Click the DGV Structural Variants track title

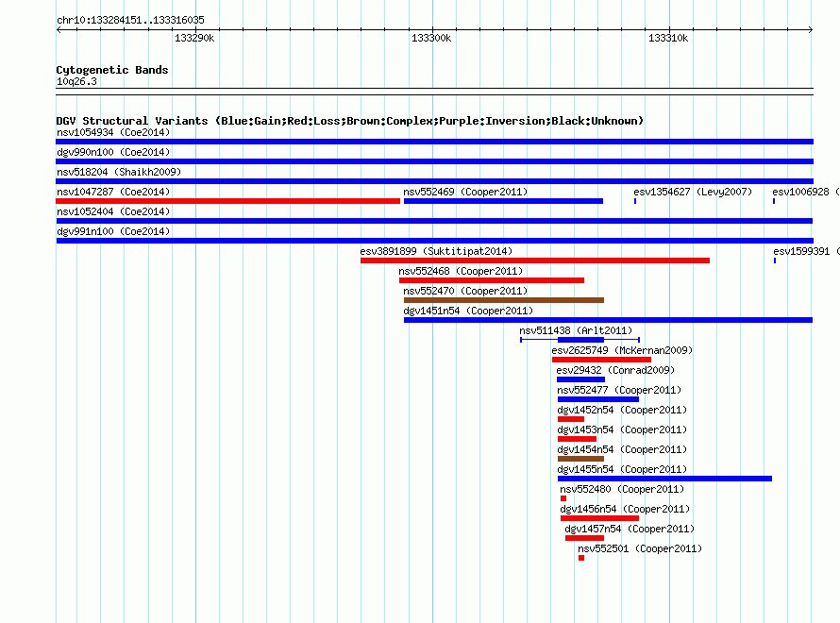(349, 121)
